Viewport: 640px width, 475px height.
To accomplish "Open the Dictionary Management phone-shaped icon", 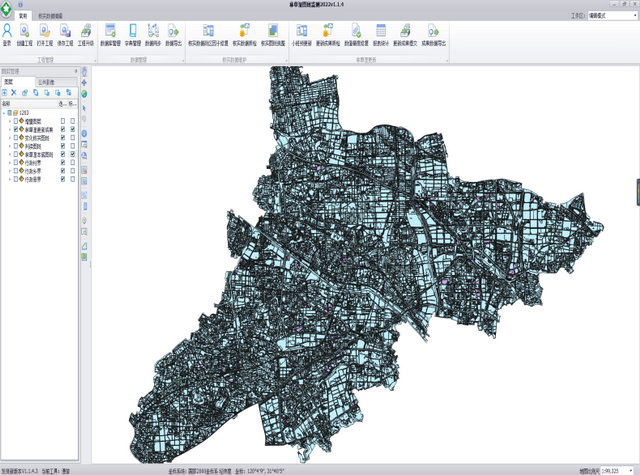I will (133, 31).
